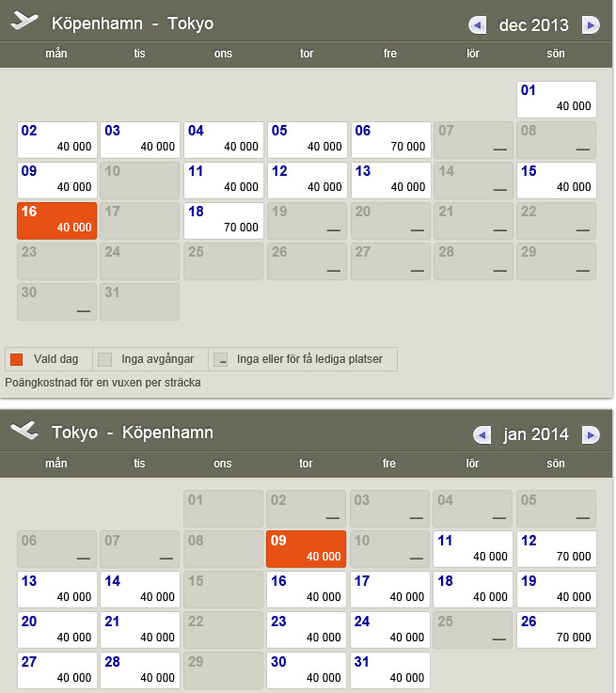Click the Köpenhamn - Tokyo departing plane icon
The image size is (616, 693).
[x=25, y=24]
